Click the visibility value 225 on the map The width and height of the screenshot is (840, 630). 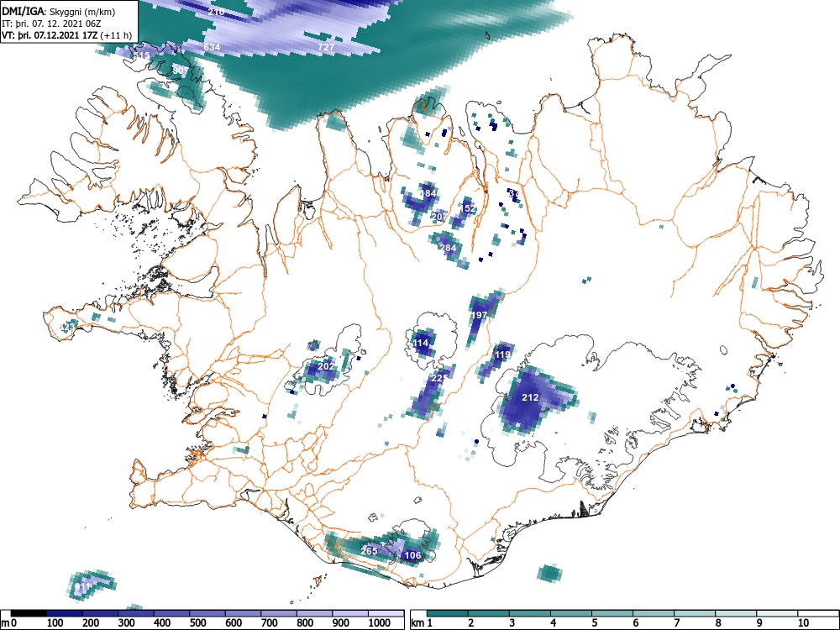coord(439,378)
